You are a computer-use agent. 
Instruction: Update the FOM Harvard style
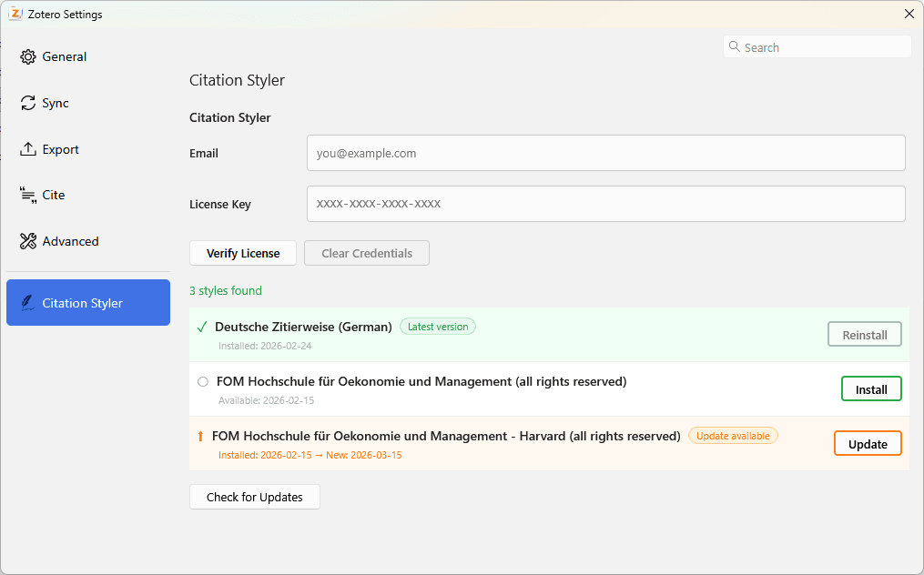click(x=867, y=444)
